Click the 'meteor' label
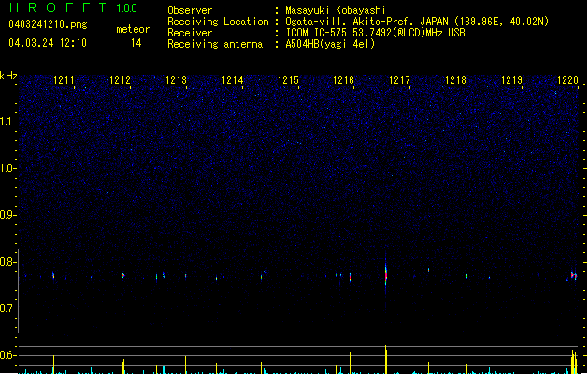 (x=133, y=29)
